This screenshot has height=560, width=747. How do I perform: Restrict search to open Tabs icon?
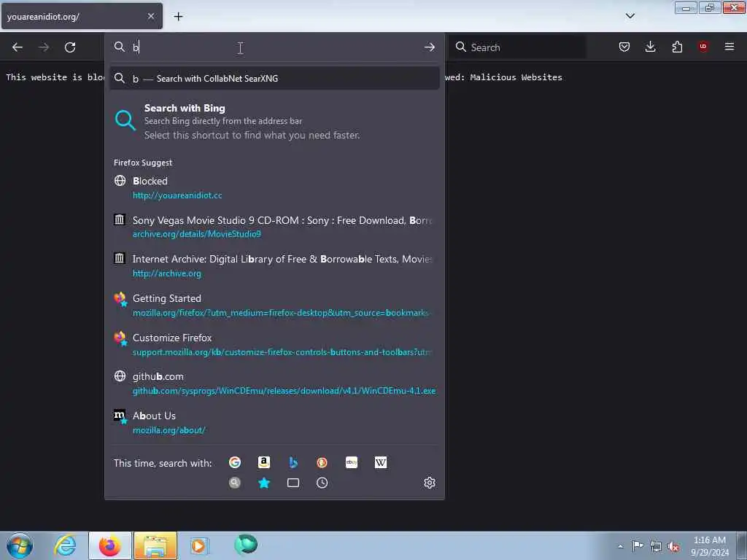(x=293, y=483)
